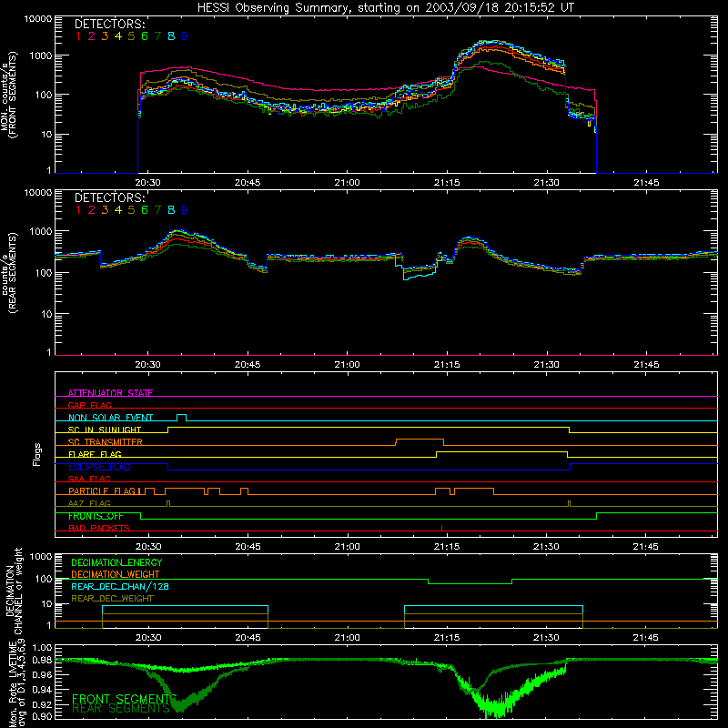Click the DECIMATION_ENERGY legend label
Viewport: 728px width, 728px height.
tap(116, 562)
